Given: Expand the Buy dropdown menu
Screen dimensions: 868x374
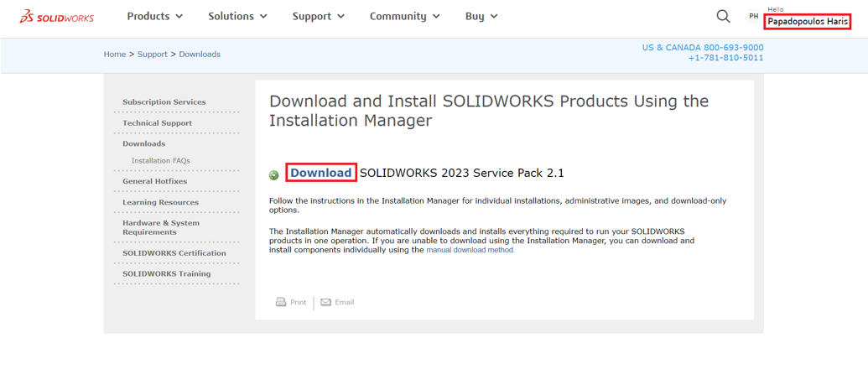Looking at the screenshot, I should click(x=481, y=16).
